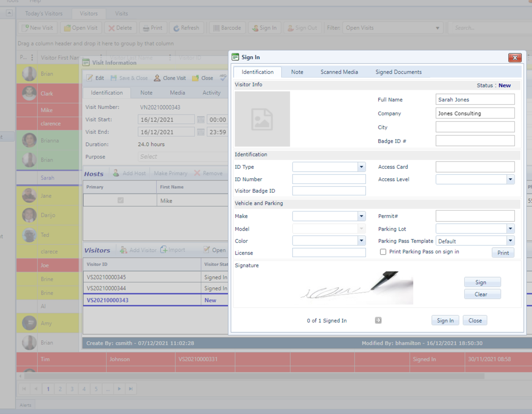Open the Note tab in Visit Information
This screenshot has width=532, height=414.
click(x=146, y=93)
